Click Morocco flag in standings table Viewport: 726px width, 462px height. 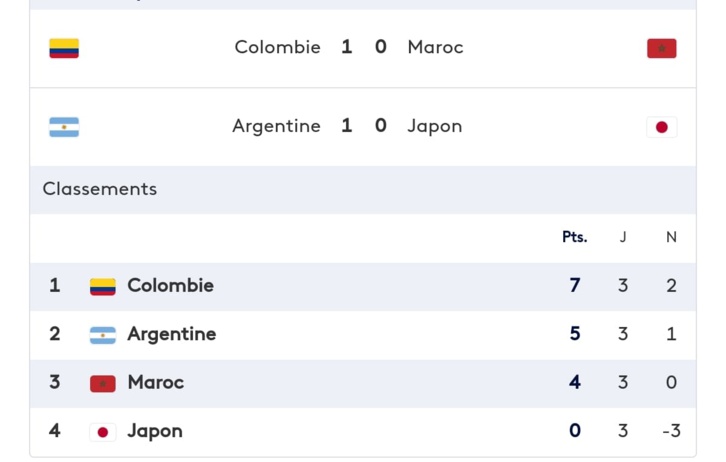click(x=103, y=383)
